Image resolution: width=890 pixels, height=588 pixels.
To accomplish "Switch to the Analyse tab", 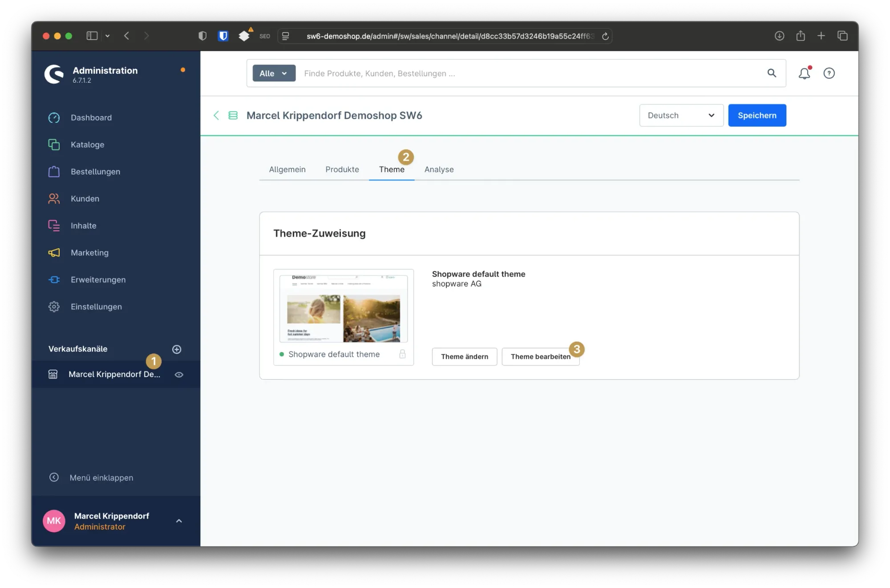I will [x=439, y=169].
